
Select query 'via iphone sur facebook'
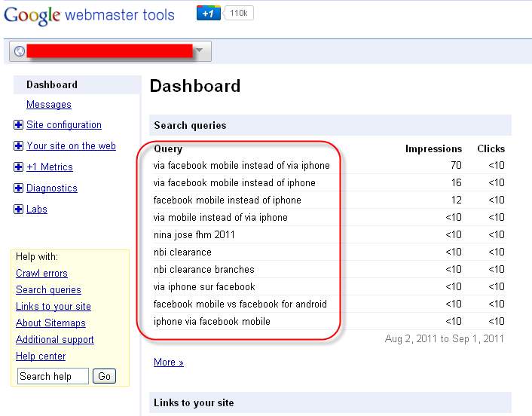[x=204, y=286]
